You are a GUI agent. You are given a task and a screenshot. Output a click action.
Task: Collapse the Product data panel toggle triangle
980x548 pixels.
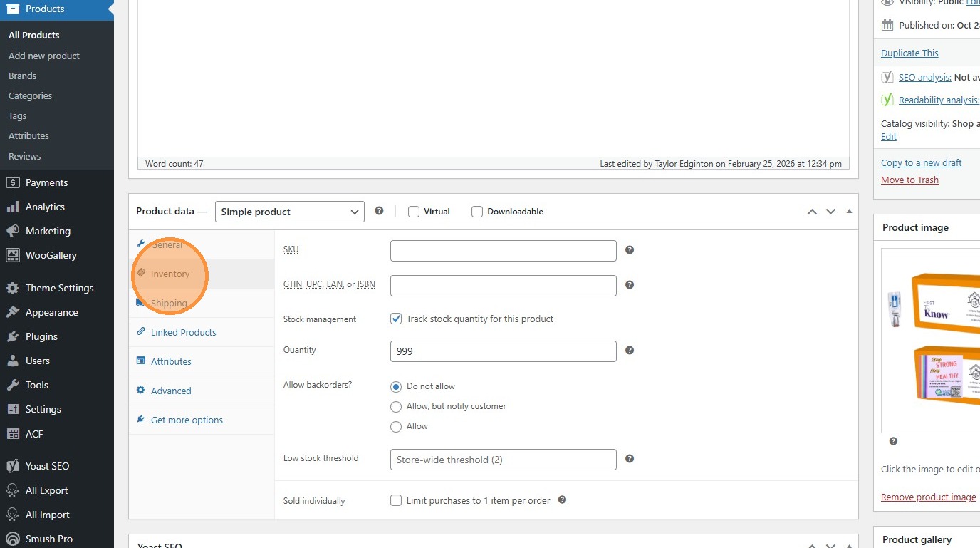point(849,212)
